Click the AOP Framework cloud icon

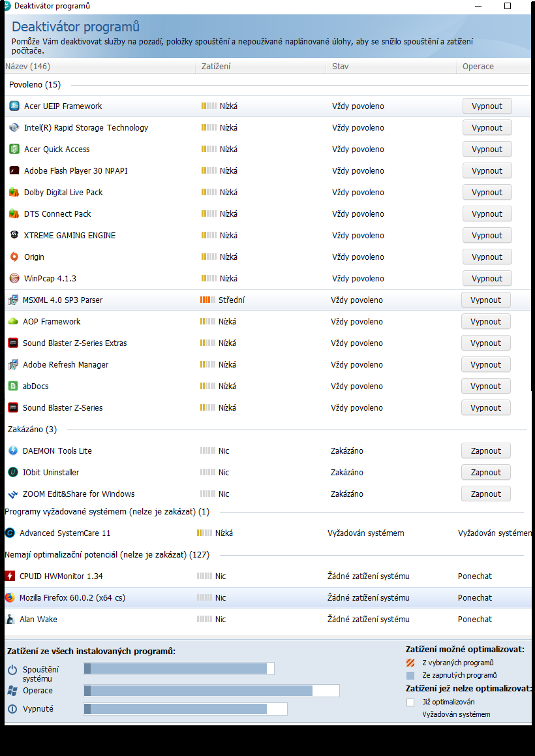tap(13, 322)
